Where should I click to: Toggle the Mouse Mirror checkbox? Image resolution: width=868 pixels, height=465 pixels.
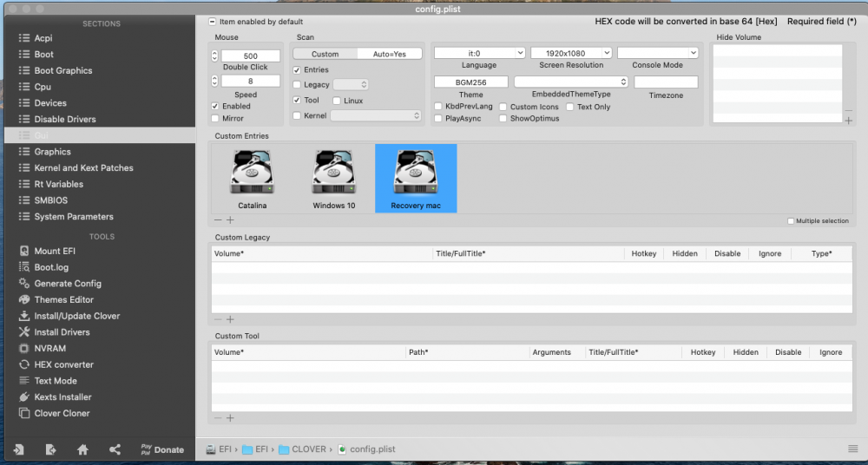pos(214,119)
